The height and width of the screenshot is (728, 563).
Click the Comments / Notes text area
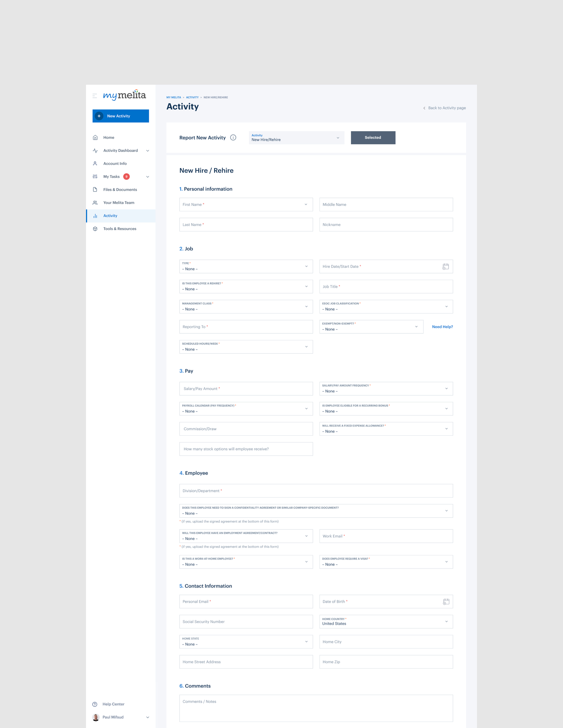coord(316,708)
